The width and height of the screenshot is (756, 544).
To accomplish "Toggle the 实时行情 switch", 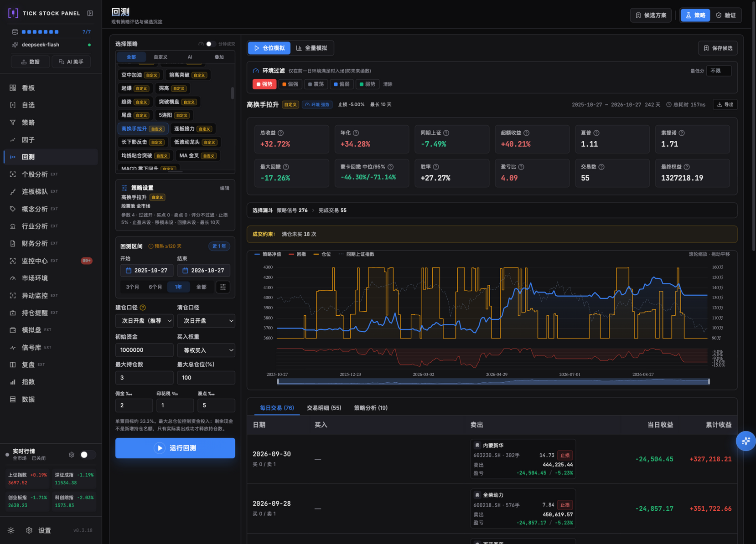I will point(88,455).
